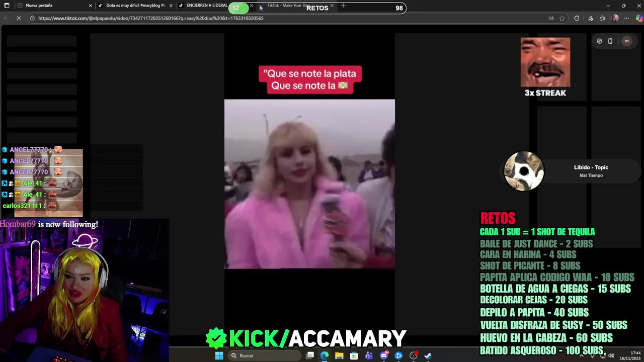644x362 pixels.
Task: Open Discord from the taskbar
Action: pyautogui.click(x=384, y=355)
